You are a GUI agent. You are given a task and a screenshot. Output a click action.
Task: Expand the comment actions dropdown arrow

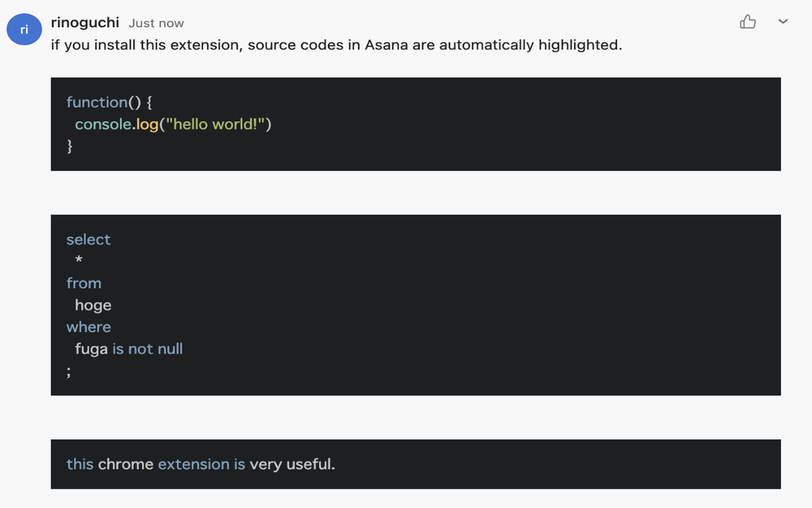click(x=783, y=22)
